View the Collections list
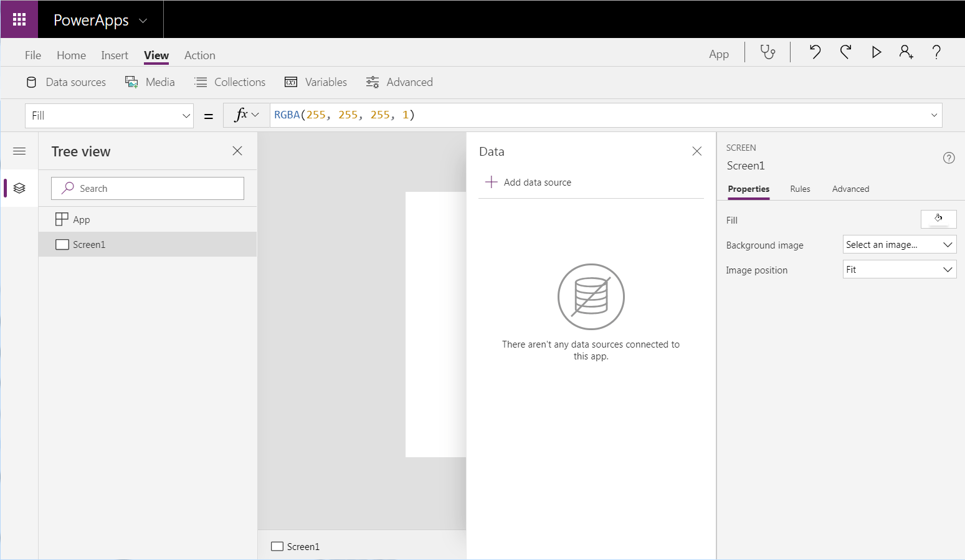This screenshot has width=965, height=560. click(x=229, y=82)
